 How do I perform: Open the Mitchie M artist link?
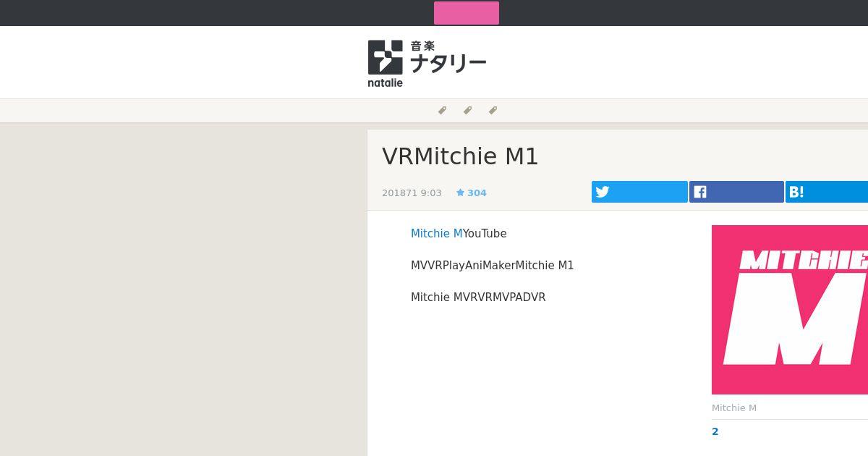[x=436, y=233]
